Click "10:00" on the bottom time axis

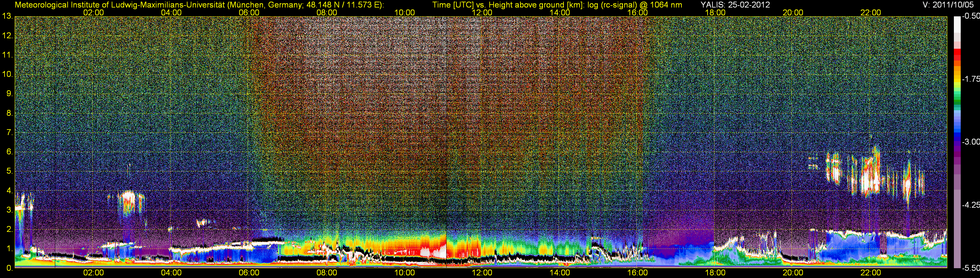[404, 273]
